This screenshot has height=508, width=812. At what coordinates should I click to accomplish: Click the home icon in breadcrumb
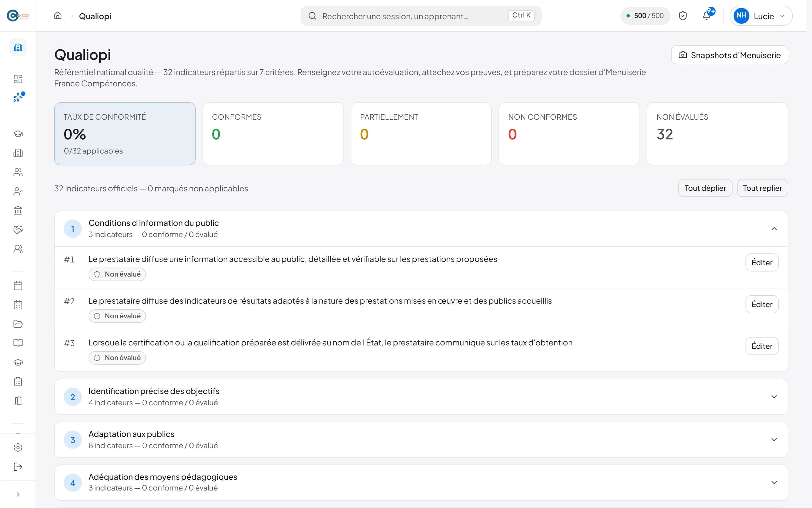58,16
